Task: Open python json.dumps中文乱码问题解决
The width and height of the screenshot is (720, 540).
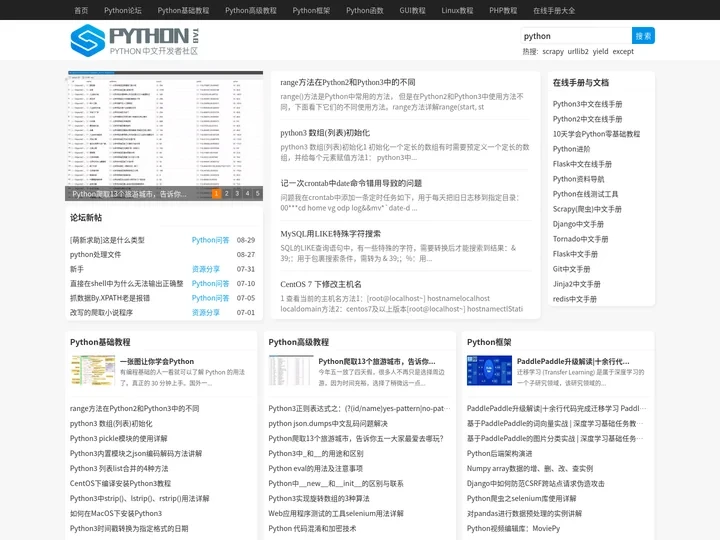Action: coord(328,423)
